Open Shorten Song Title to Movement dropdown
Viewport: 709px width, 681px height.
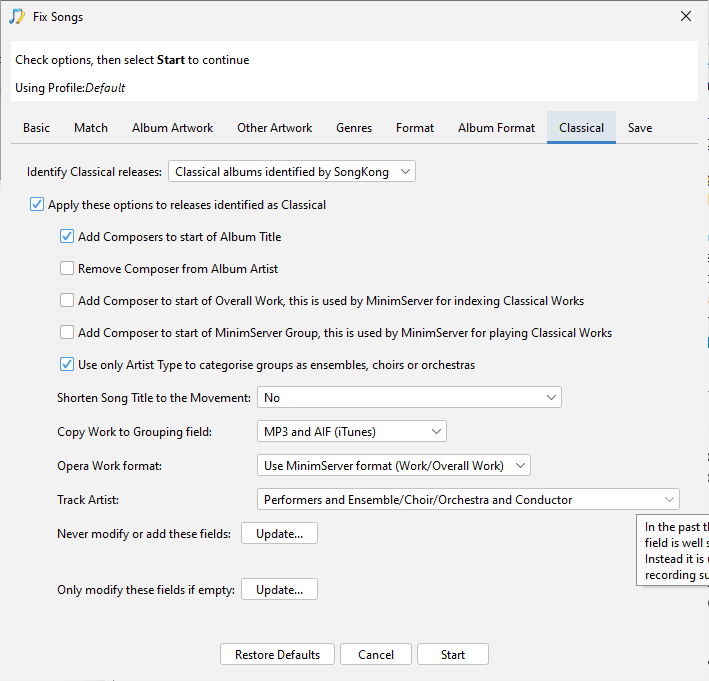[409, 398]
